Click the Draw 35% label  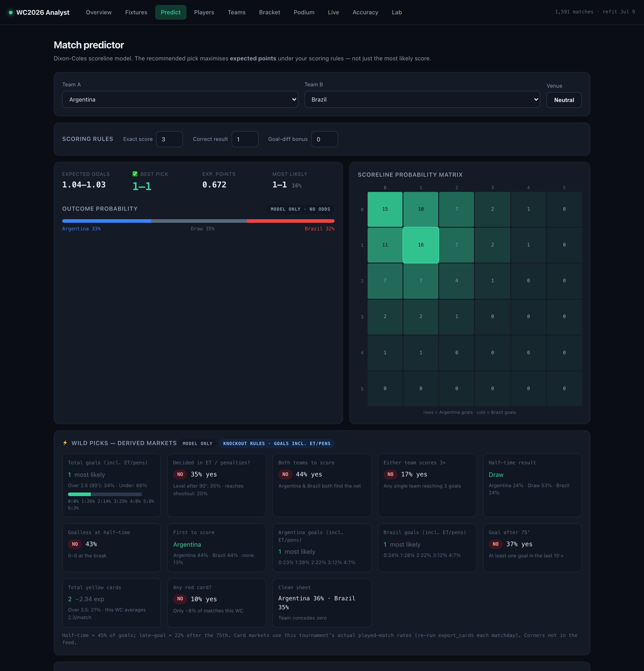point(203,229)
